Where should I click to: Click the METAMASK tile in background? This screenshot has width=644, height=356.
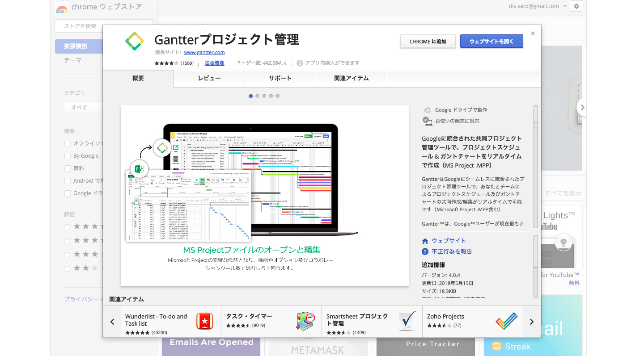click(318, 347)
